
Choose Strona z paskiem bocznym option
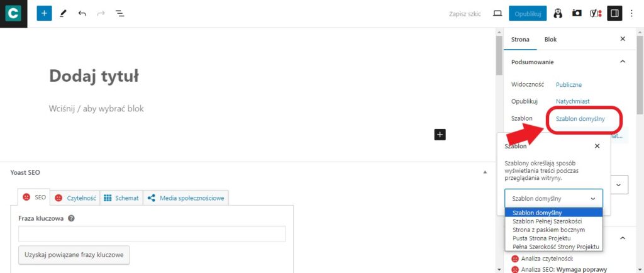click(x=553, y=230)
